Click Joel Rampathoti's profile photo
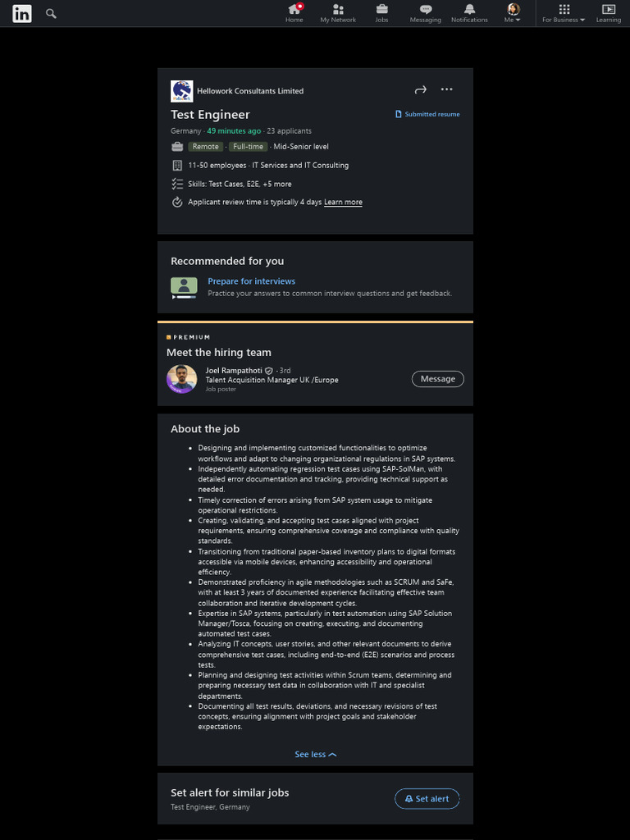Image resolution: width=630 pixels, height=840 pixels. [182, 379]
